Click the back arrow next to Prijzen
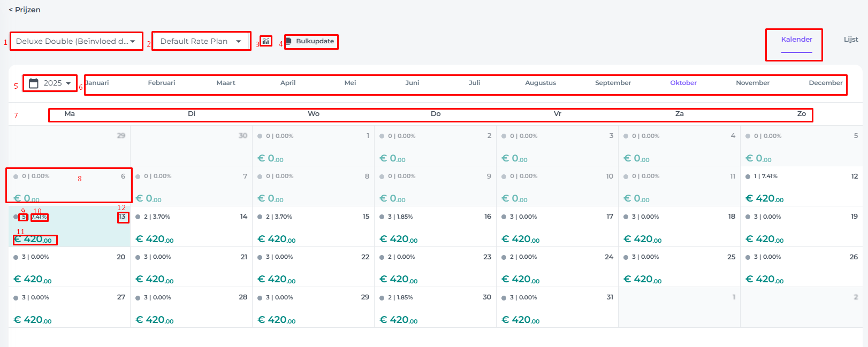The width and height of the screenshot is (868, 347). tap(11, 10)
